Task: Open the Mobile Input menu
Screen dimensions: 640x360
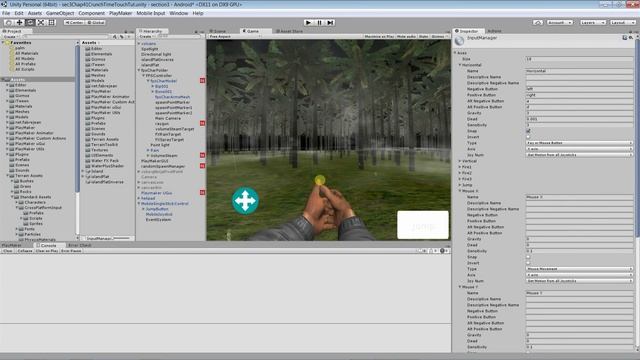Action: (x=151, y=13)
